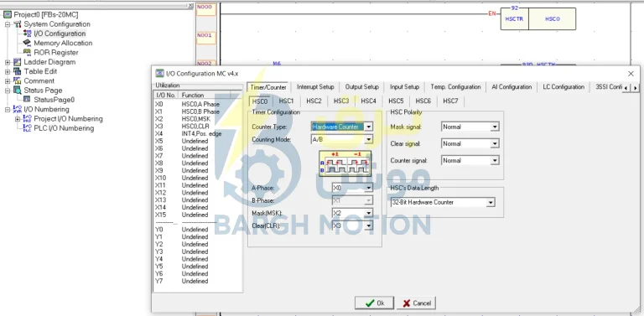Image resolution: width=644 pixels, height=316 pixels.
Task: Select the X0 HSC0,A Phase row
Action: pos(197,104)
